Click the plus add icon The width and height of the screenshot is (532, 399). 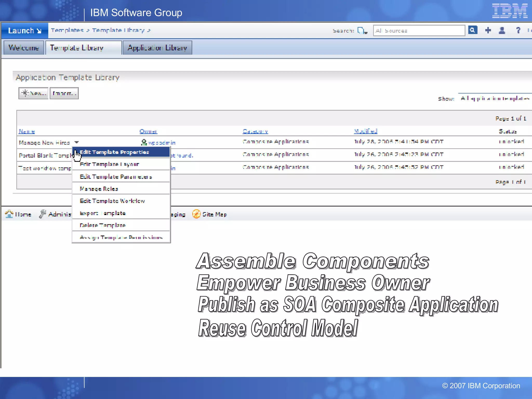[488, 30]
